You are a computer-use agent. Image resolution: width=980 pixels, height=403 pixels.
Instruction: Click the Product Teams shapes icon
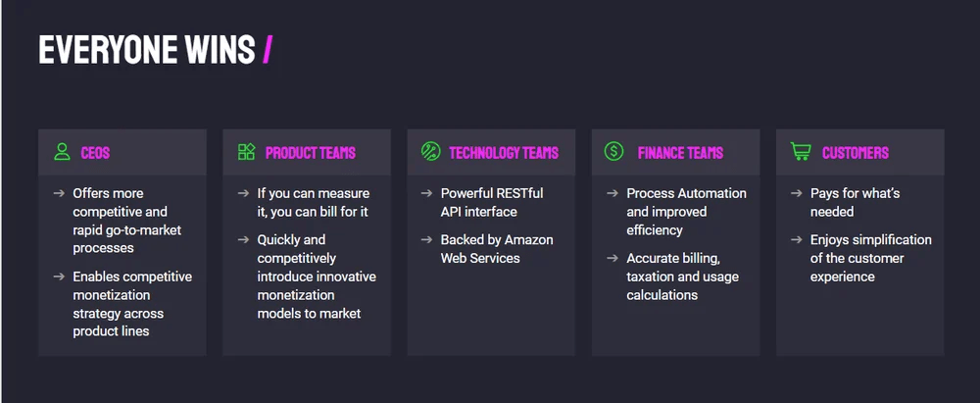(x=246, y=152)
